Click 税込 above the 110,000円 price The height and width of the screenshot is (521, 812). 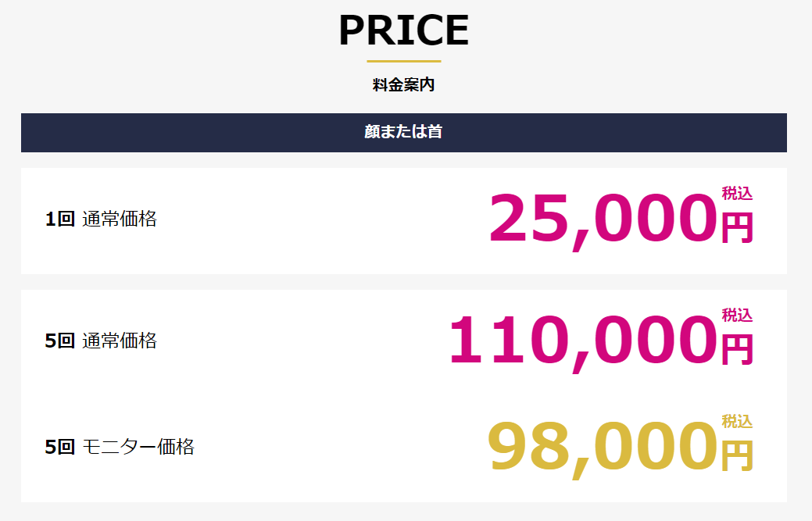[x=738, y=315]
